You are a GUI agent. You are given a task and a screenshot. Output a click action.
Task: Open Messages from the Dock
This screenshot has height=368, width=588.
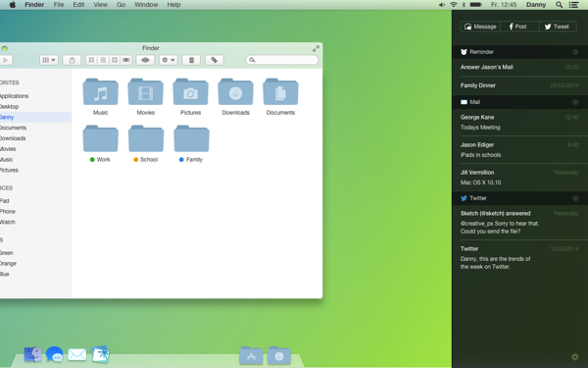coord(54,354)
